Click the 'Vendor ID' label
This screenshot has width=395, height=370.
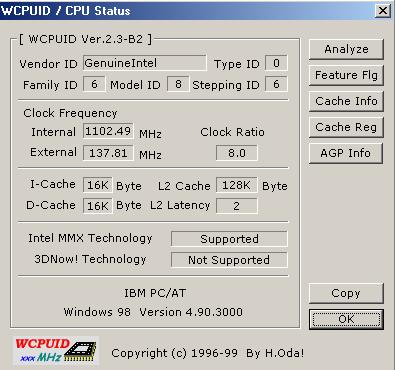[48, 64]
